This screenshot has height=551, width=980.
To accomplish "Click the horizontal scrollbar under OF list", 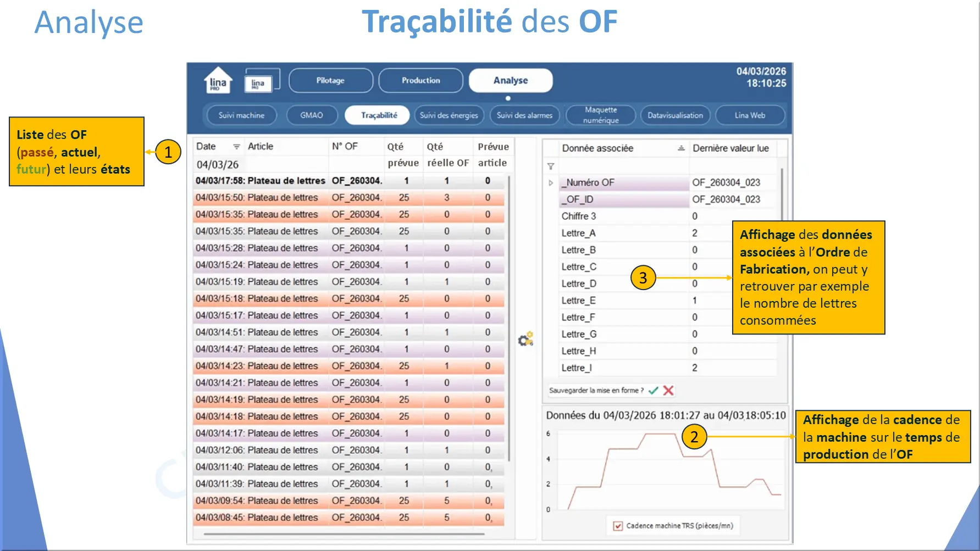I will (x=344, y=533).
